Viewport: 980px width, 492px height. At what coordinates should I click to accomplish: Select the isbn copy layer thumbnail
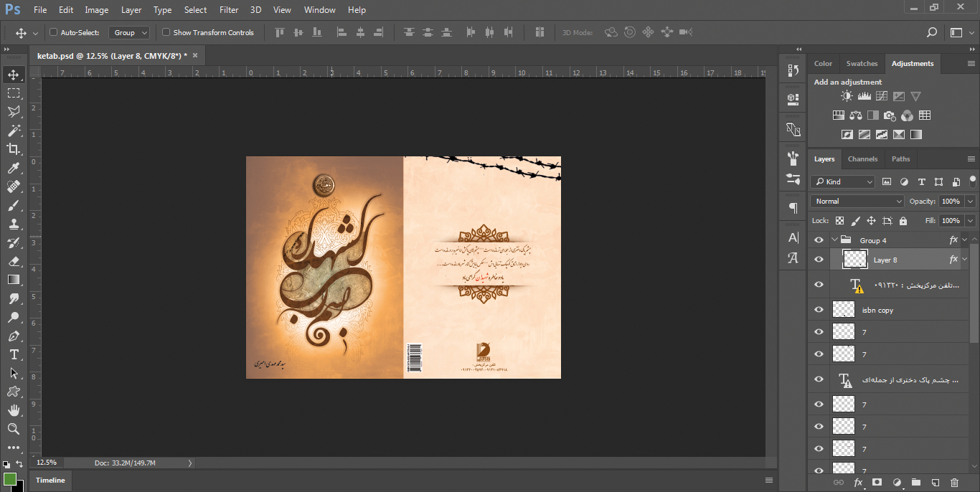pyautogui.click(x=844, y=310)
